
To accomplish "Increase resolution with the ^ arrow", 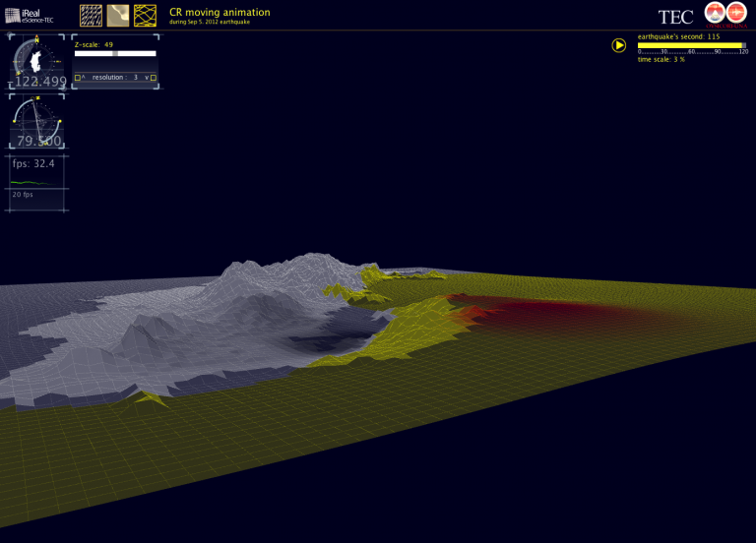I will coord(85,77).
